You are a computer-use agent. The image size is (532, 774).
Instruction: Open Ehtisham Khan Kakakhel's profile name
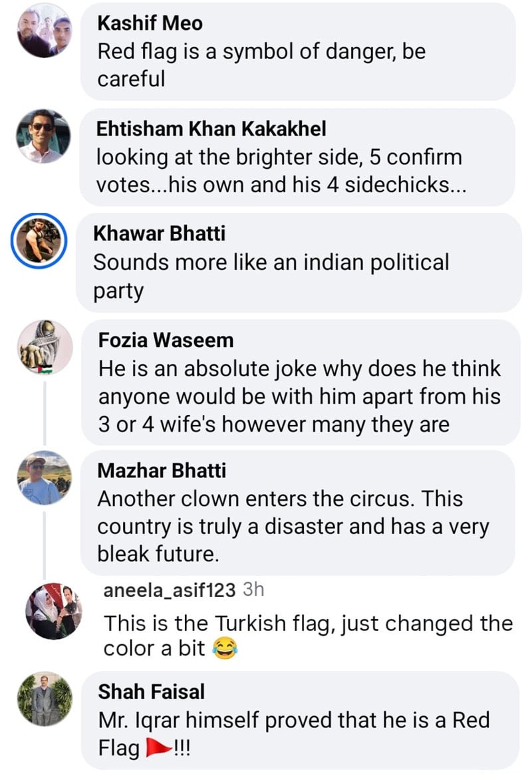(211, 128)
